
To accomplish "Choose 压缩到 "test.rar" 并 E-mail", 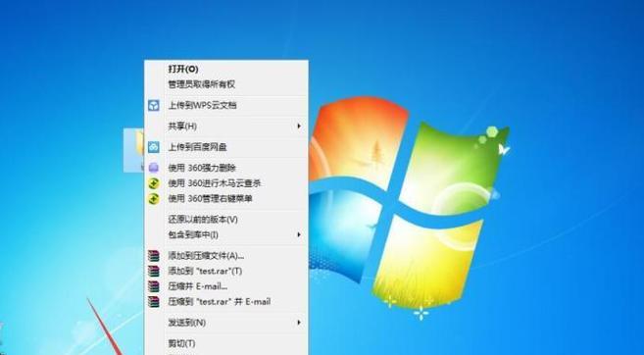I will tap(225, 302).
